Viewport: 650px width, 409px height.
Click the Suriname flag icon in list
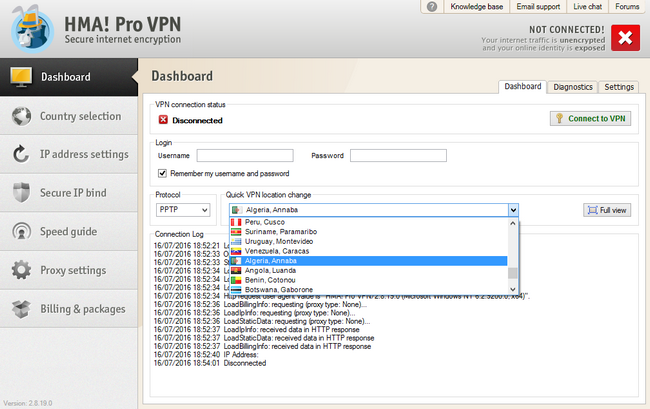tap(236, 232)
